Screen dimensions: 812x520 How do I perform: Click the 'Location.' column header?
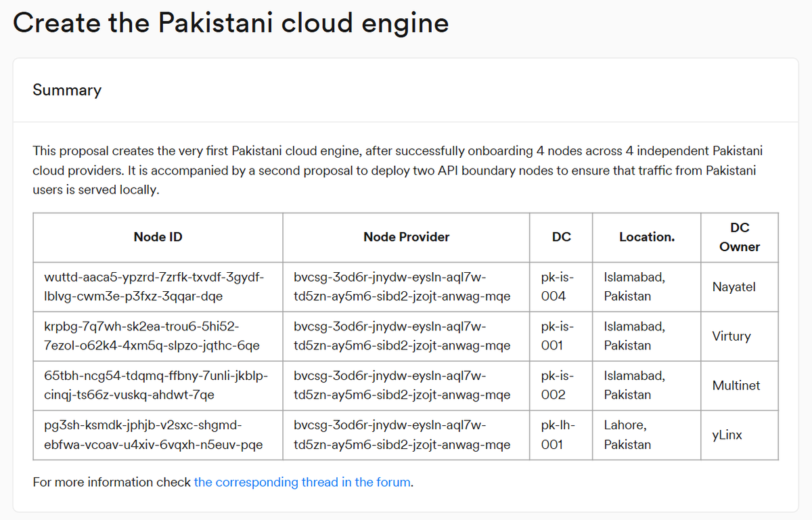[647, 237]
